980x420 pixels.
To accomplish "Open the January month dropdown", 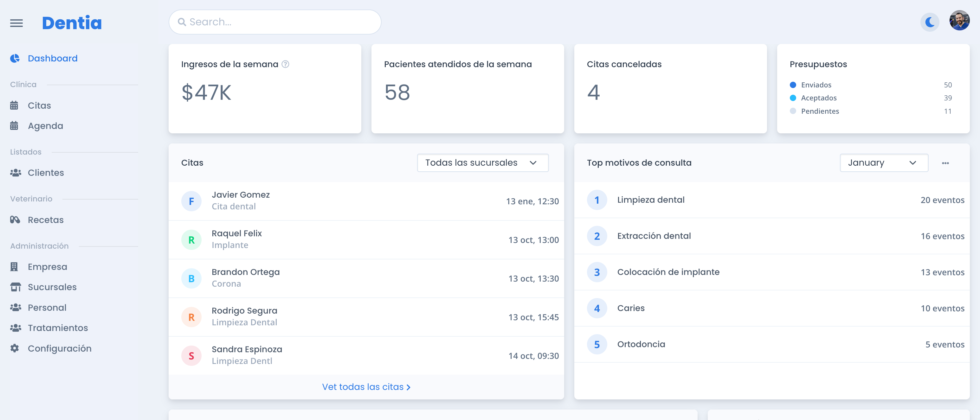I will (x=884, y=163).
